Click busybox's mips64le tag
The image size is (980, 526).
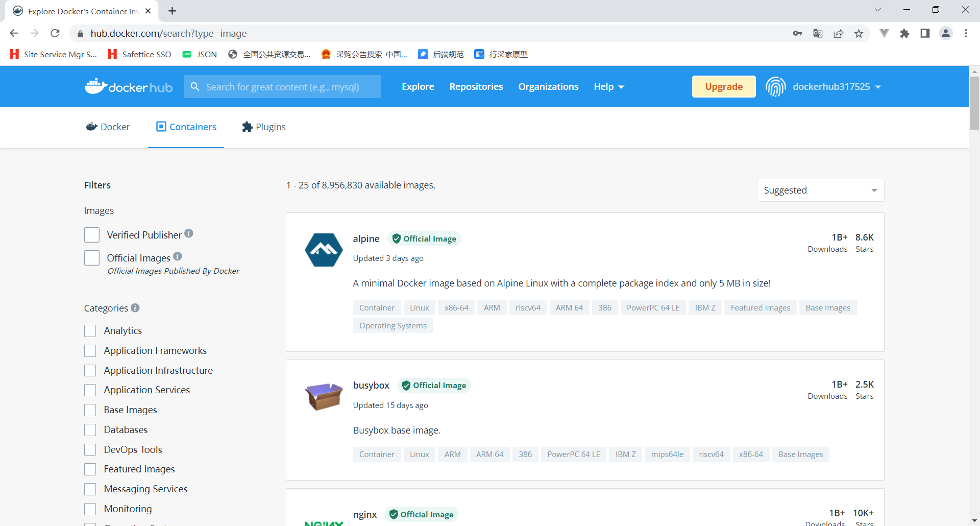[x=667, y=454]
